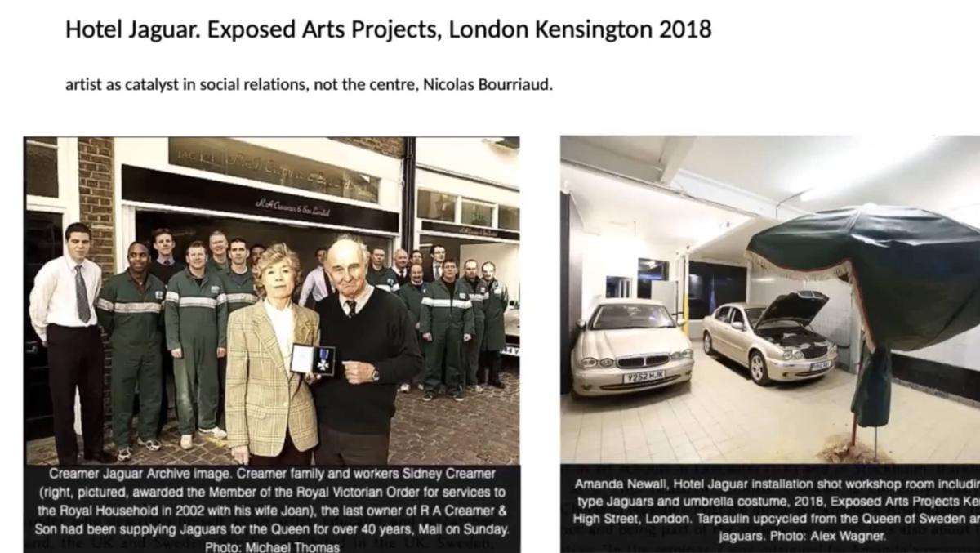The height and width of the screenshot is (553, 980).
Task: Click the Y252 HJK number plate
Action: pos(644,377)
